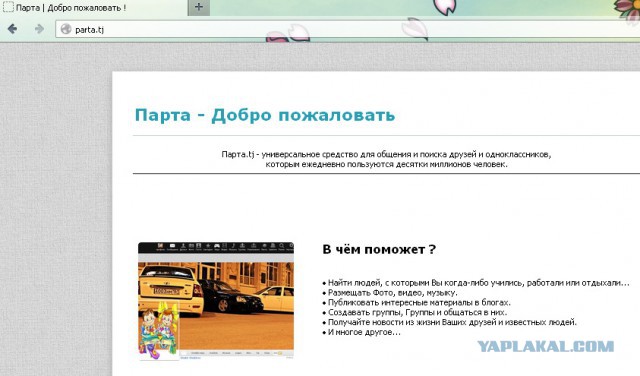Click the globe site identity icon

(66, 29)
